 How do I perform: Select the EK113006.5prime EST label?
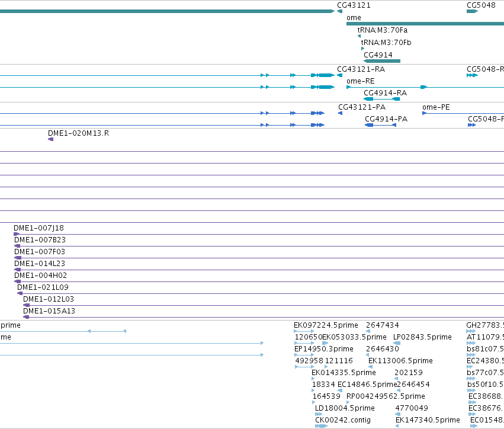pyautogui.click(x=400, y=361)
